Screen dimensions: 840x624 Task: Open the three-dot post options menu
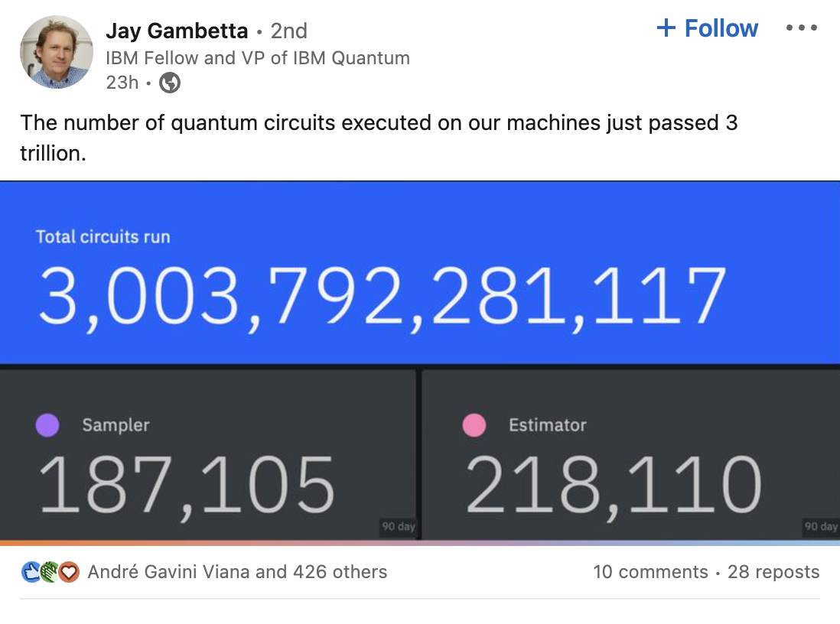(801, 28)
